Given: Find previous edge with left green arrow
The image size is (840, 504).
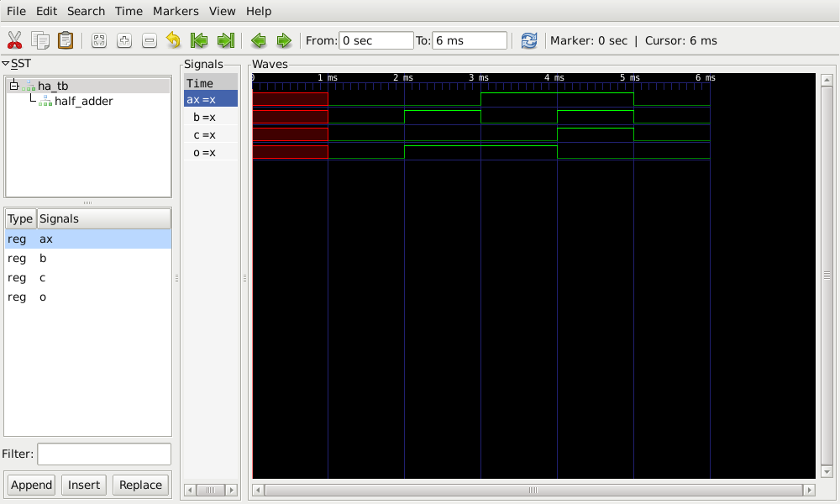Looking at the screenshot, I should (259, 40).
